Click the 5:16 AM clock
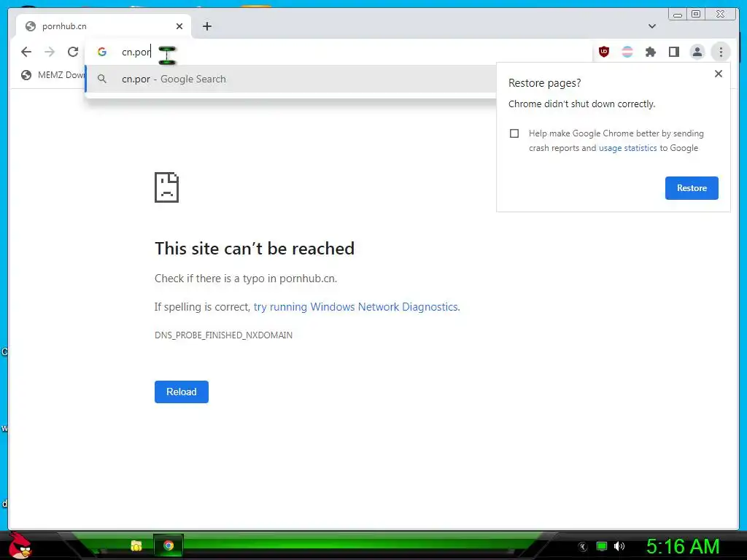747x560 pixels. point(683,546)
